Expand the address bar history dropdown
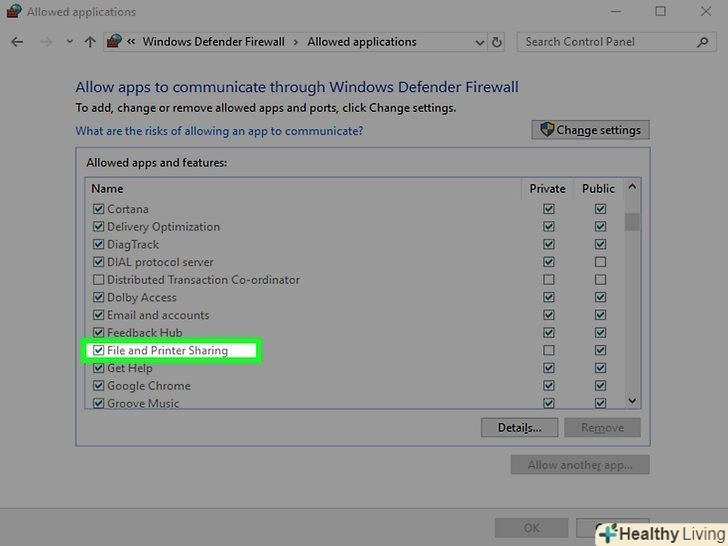This screenshot has width=728, height=546. [480, 43]
